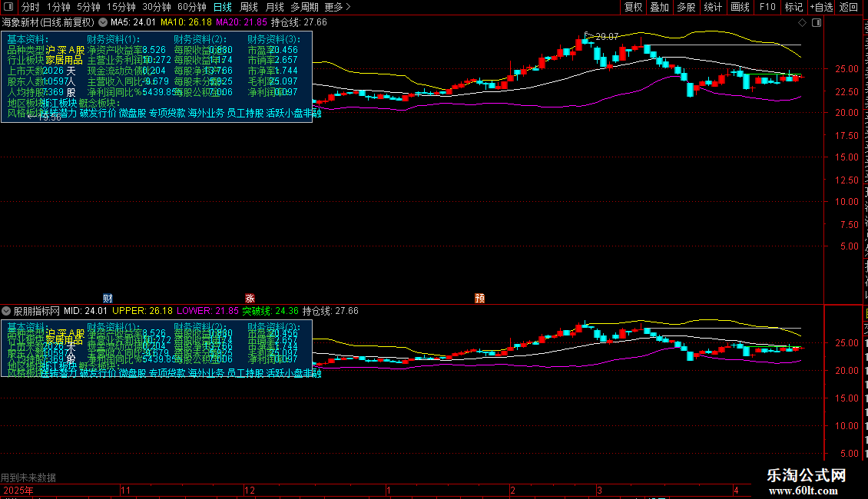Click the 2025年 timeline label
Image resolution: width=868 pixels, height=499 pixels.
click(x=18, y=490)
